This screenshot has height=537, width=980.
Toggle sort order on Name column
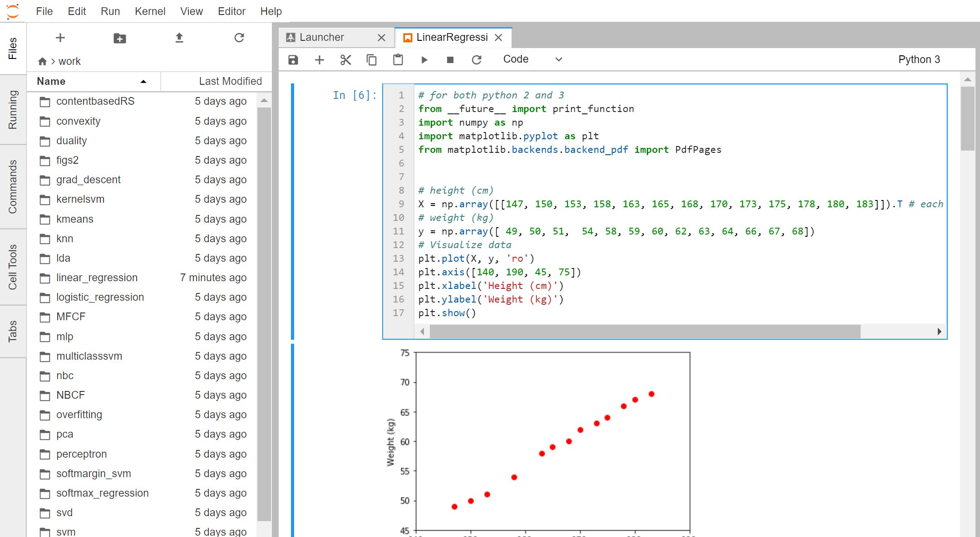click(93, 81)
